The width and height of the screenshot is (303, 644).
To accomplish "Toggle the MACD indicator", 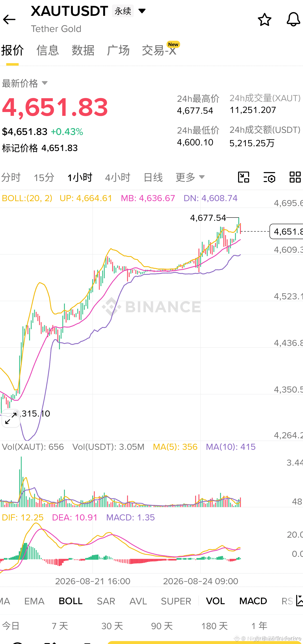I will (253, 601).
